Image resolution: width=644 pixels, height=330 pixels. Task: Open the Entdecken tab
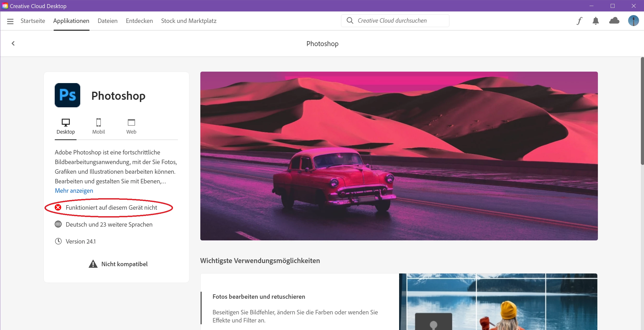pos(139,21)
